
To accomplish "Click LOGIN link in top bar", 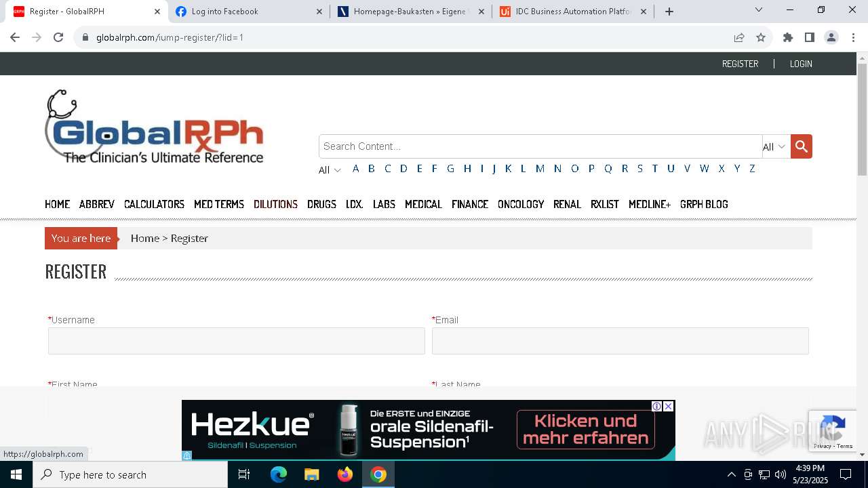I will (801, 64).
